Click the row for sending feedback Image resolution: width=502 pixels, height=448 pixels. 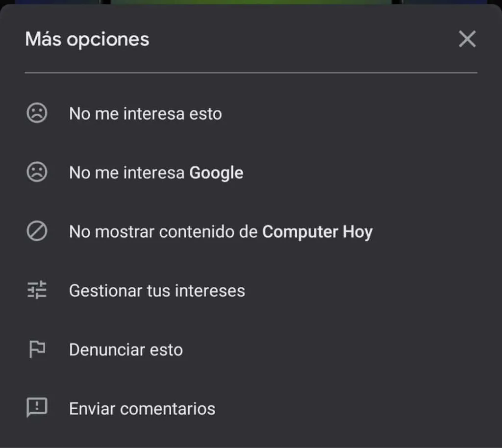[x=142, y=408]
